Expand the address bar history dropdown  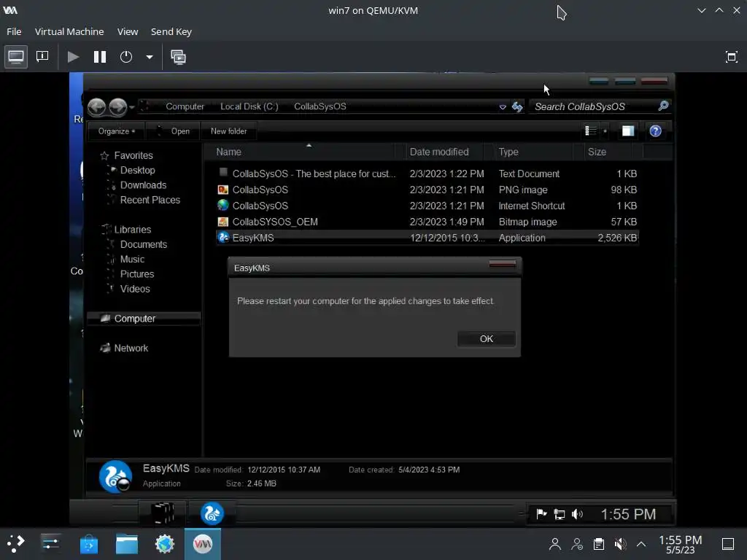(503, 107)
